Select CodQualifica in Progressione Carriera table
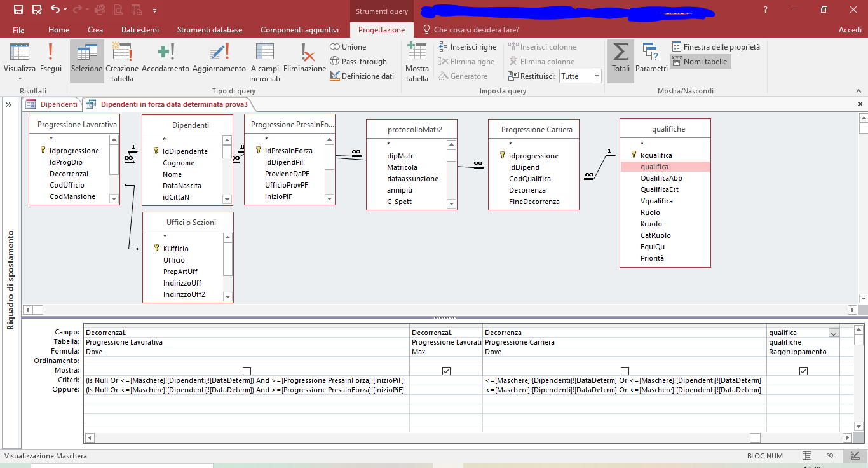The width and height of the screenshot is (868, 468). 530,179
